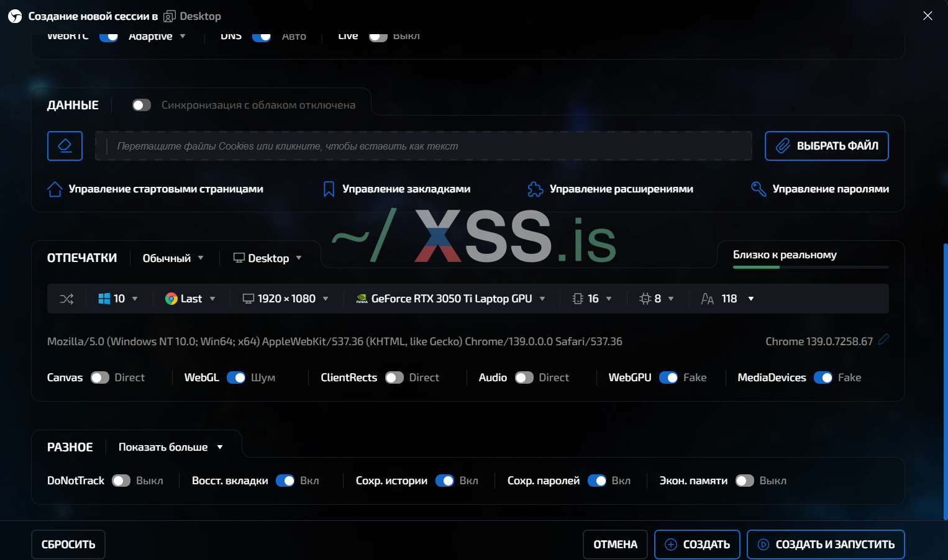Open the Windows 10 version dropdown
948x560 pixels.
(118, 299)
